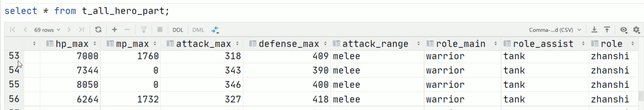Export data with download icon
644x110 pixels.
pyautogui.click(x=594, y=30)
